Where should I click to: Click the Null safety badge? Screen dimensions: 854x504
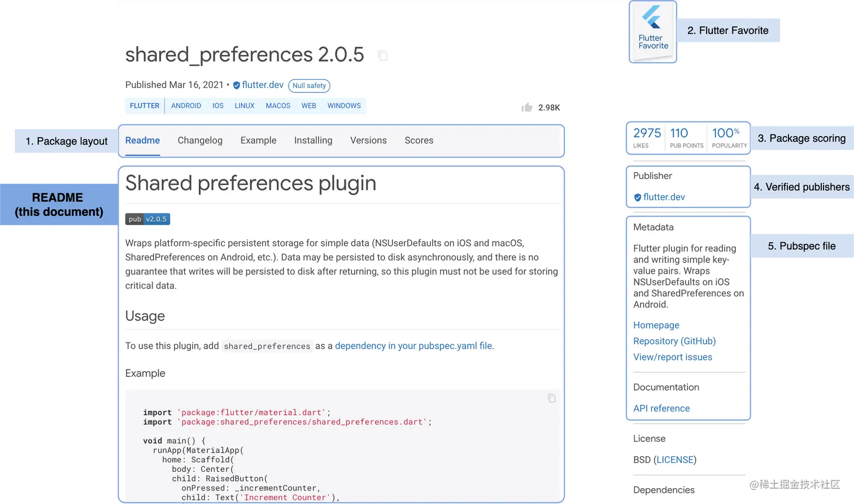[x=309, y=86]
